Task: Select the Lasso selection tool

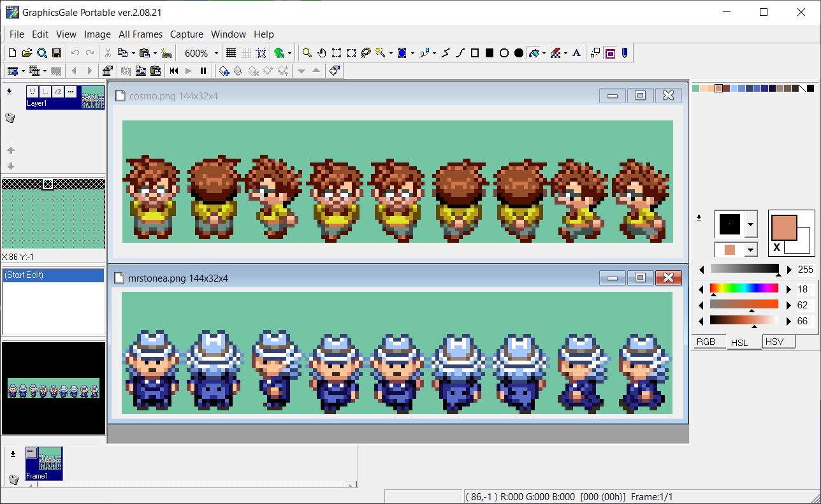Action: [366, 53]
